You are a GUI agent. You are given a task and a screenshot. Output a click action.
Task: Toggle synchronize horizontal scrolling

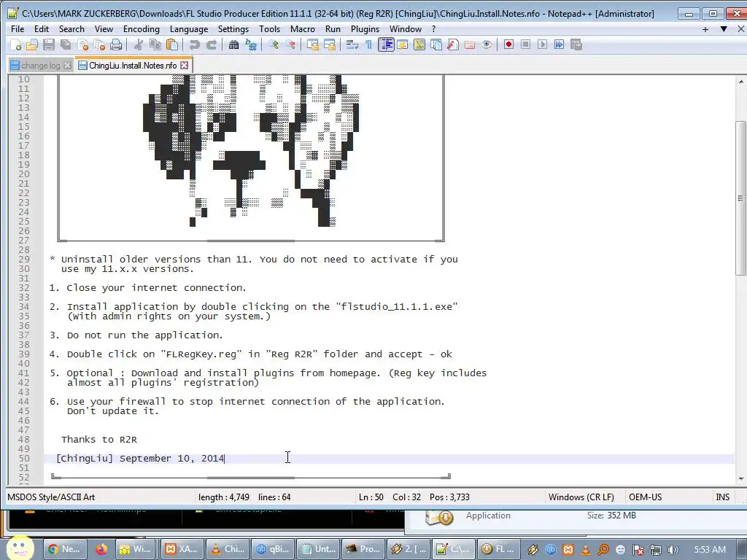[329, 44]
